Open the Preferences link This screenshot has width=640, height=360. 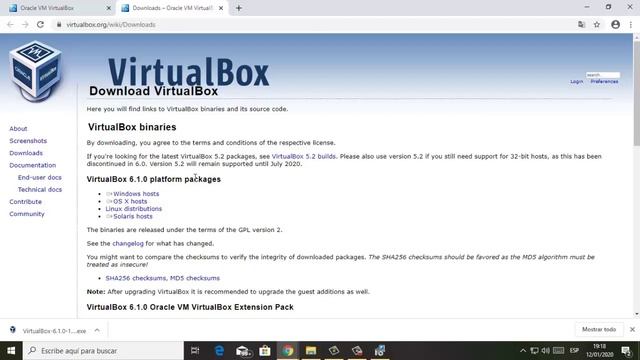coord(604,82)
